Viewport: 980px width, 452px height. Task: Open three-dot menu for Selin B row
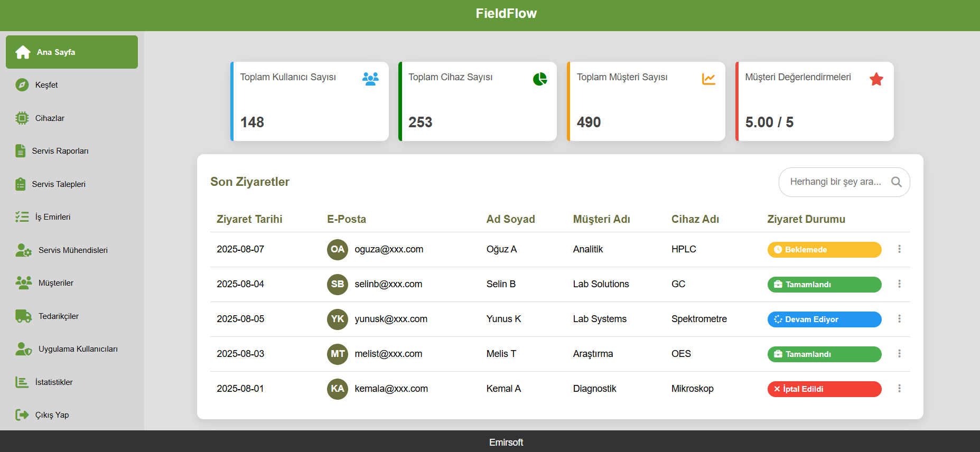(x=899, y=284)
